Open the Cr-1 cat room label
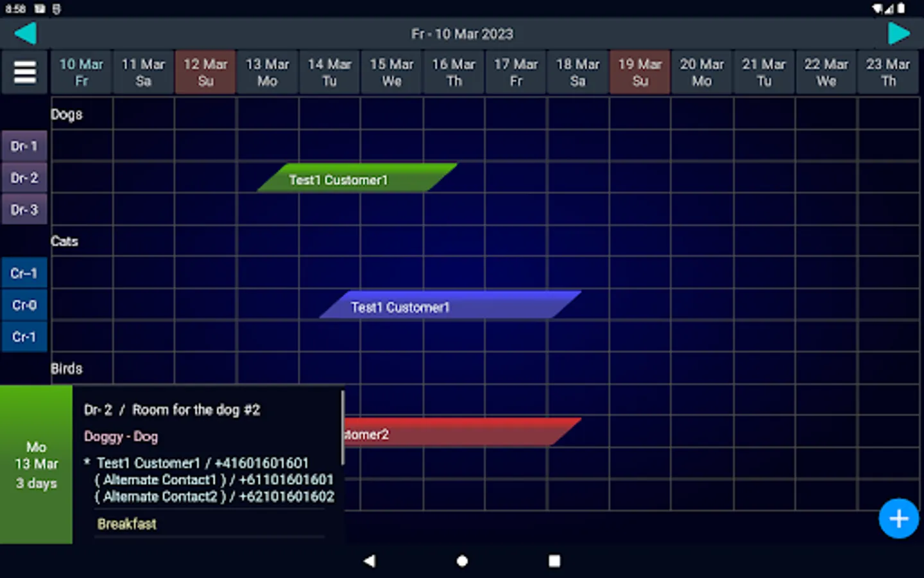Viewport: 924px width, 578px height. (24, 337)
